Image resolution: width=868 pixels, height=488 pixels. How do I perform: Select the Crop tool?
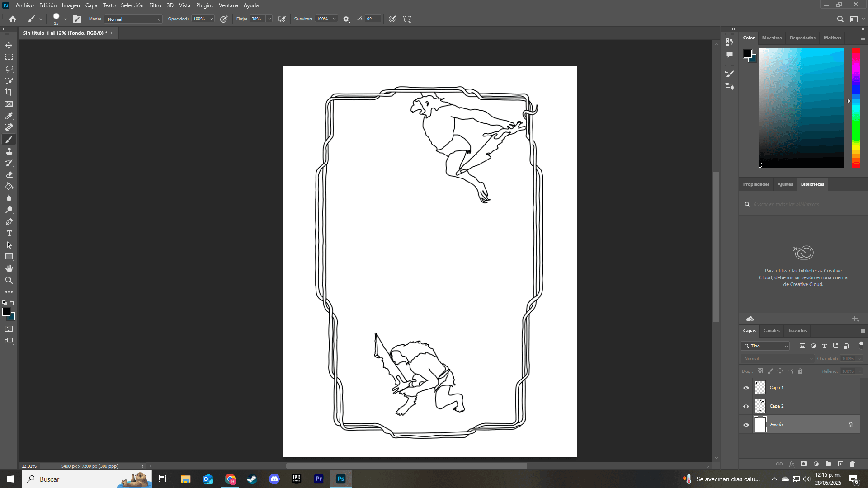point(9,92)
